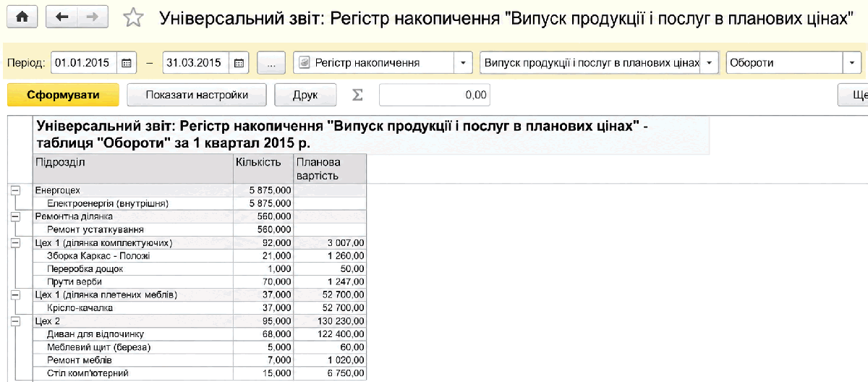The height and width of the screenshot is (382, 868).
Task: Navigate forward with the right arrow
Action: point(92,17)
